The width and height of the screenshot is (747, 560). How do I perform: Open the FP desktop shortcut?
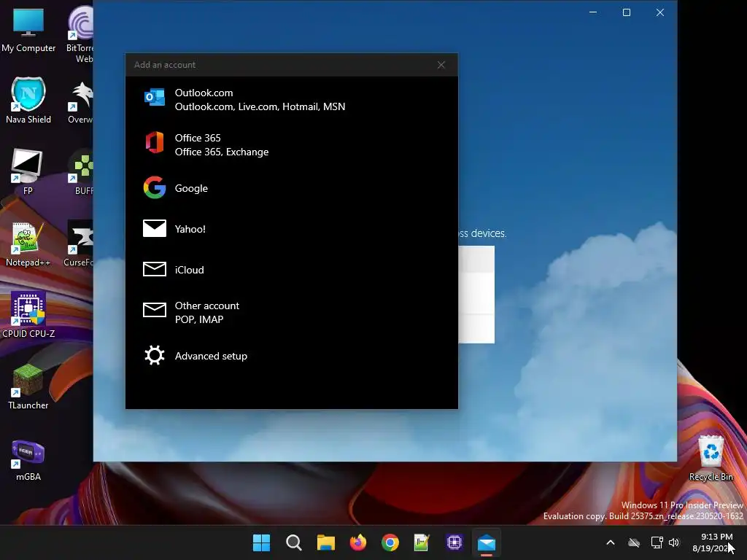click(x=28, y=171)
